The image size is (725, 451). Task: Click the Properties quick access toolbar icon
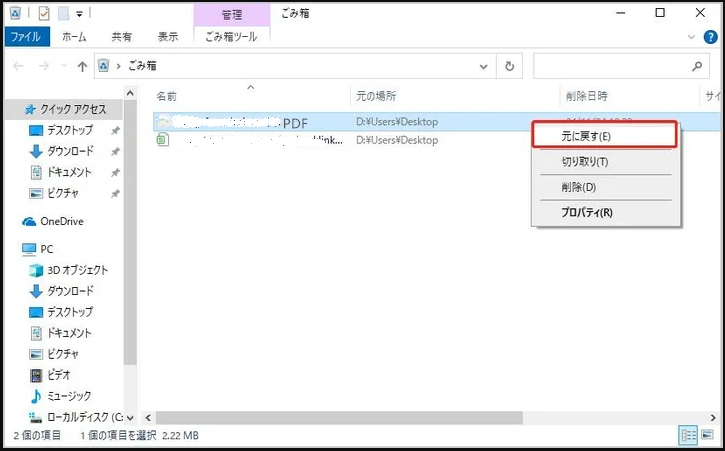[x=44, y=13]
